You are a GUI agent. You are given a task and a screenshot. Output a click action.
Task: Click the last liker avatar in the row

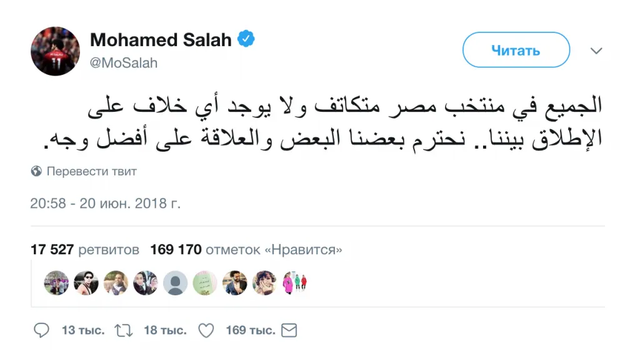295,283
